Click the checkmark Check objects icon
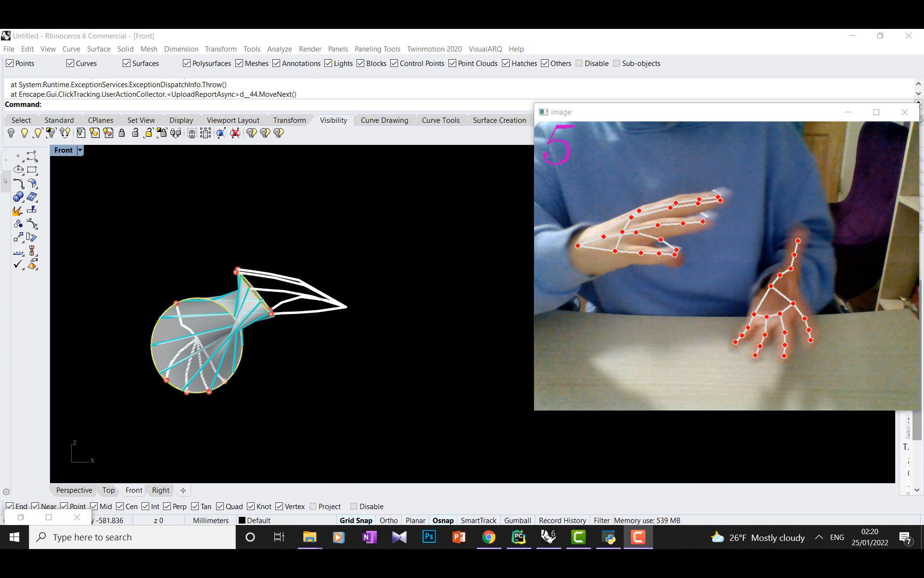Image resolution: width=924 pixels, height=578 pixels. coord(18,264)
